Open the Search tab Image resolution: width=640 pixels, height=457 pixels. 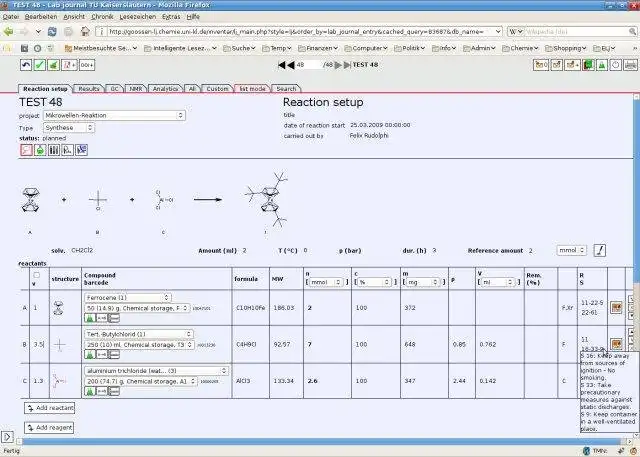[x=286, y=89]
